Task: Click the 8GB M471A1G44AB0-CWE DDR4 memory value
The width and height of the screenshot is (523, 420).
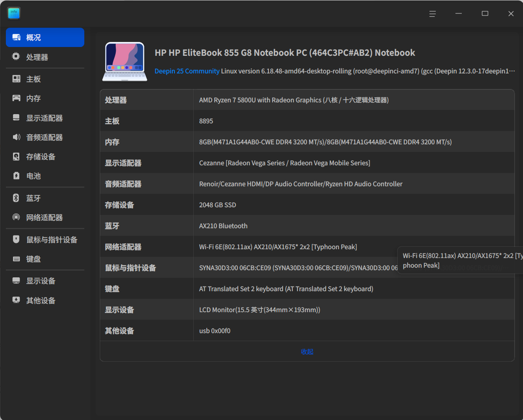Action: [325, 142]
